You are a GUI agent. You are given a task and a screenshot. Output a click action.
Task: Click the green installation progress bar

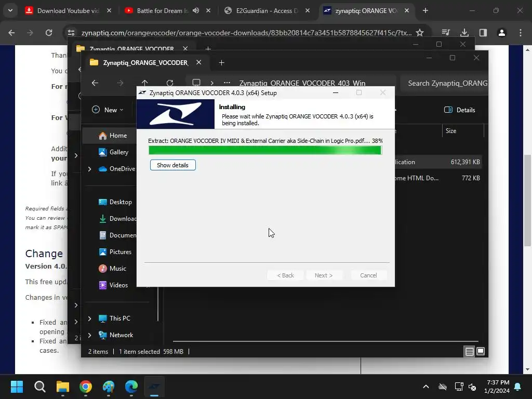(x=265, y=150)
